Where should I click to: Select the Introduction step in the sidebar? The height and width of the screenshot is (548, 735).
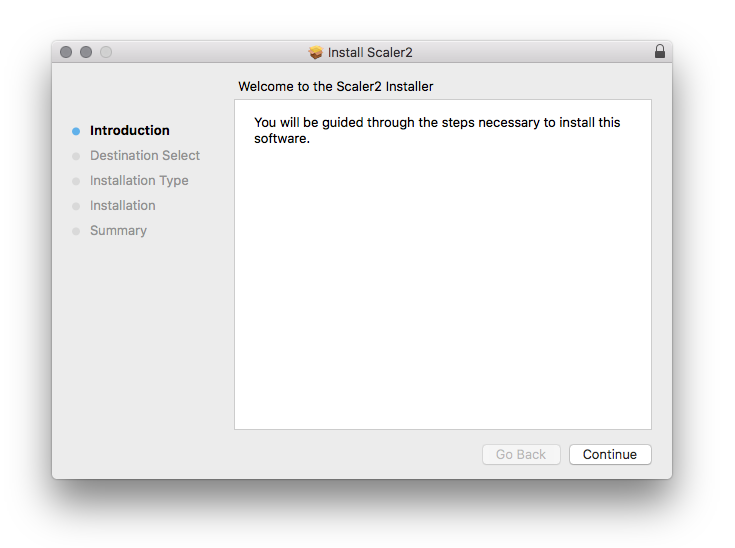click(130, 131)
